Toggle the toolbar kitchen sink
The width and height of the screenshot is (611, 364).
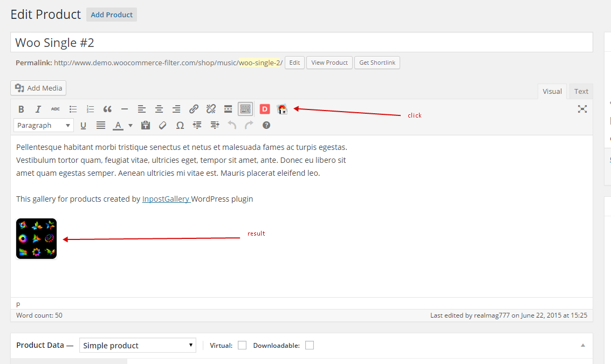245,109
